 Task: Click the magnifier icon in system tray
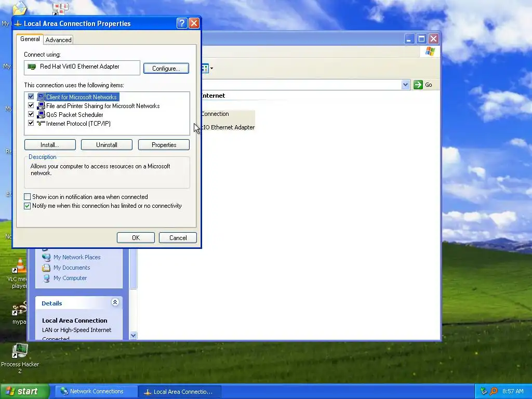[x=494, y=391]
